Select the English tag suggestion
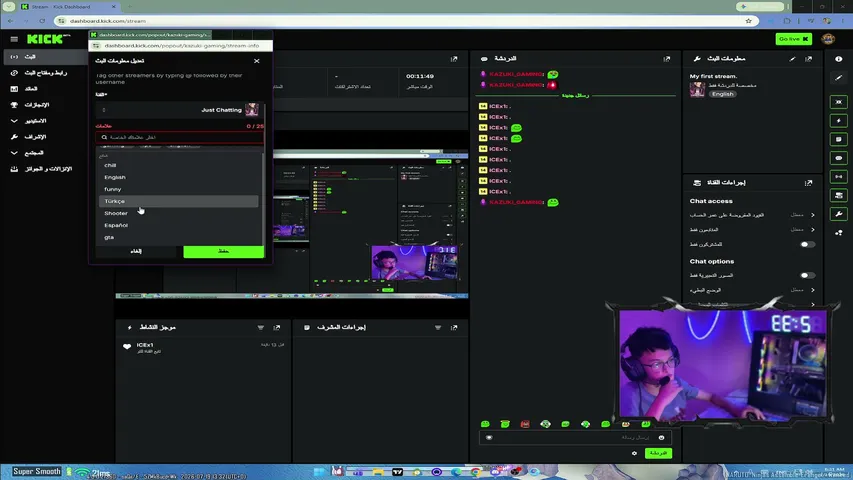 (178, 177)
